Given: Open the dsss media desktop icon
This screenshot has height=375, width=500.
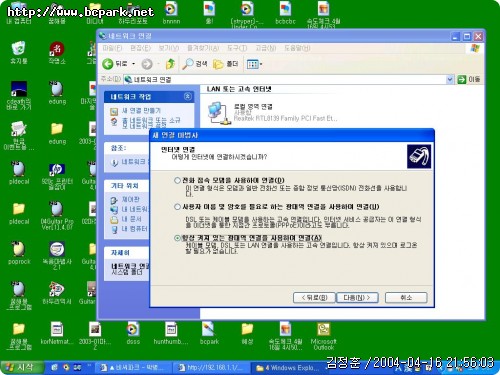Looking at the screenshot, I should [x=133, y=333].
